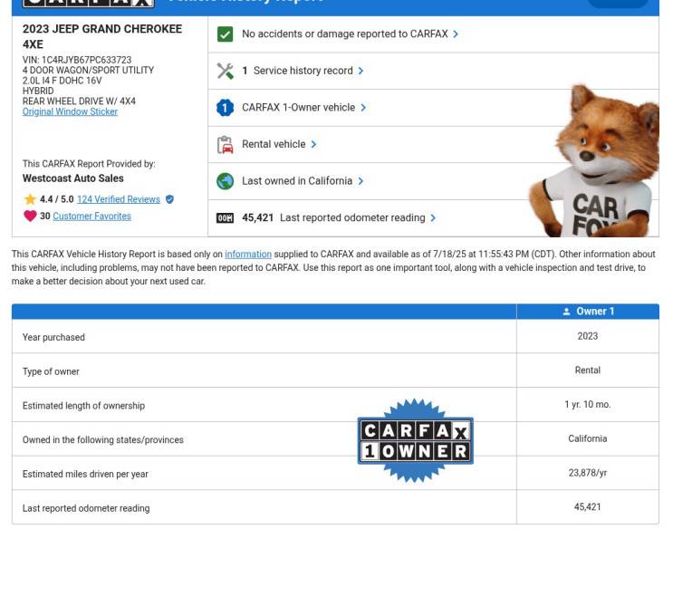Click Estimated length of ownership label
This screenshot has width=673, height=616.
tap(83, 406)
